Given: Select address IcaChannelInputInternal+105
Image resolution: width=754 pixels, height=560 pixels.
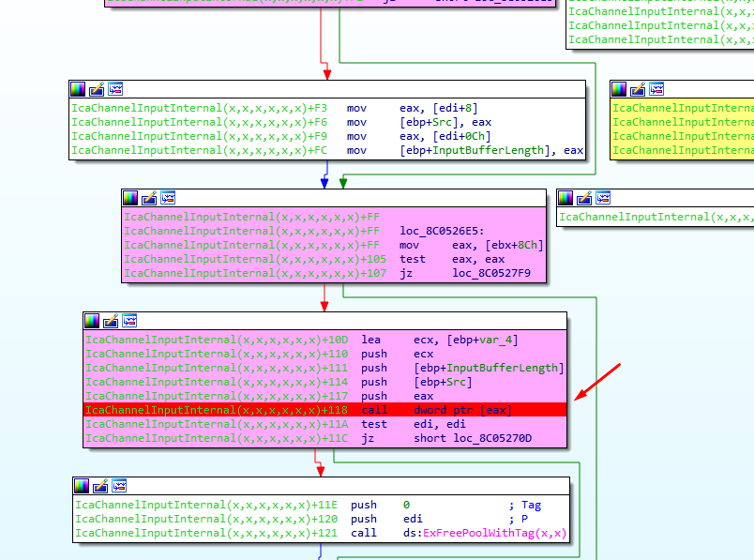Looking at the screenshot, I should [255, 259].
